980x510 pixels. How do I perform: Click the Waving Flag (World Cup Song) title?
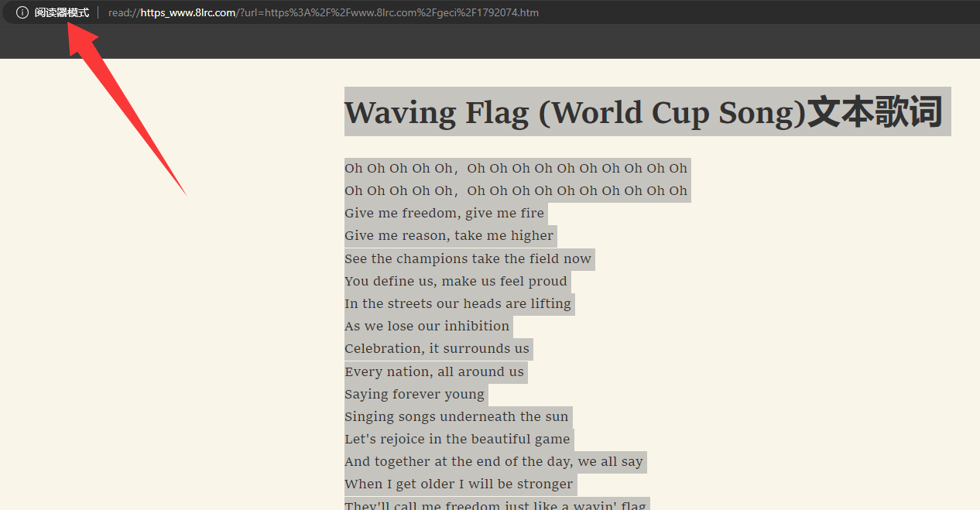coord(643,112)
